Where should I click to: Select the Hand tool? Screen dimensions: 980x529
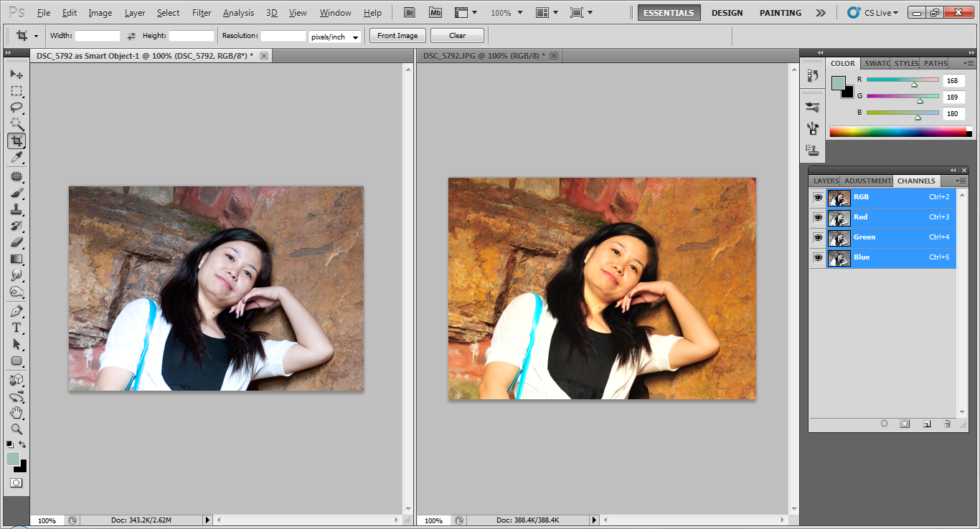(x=17, y=413)
